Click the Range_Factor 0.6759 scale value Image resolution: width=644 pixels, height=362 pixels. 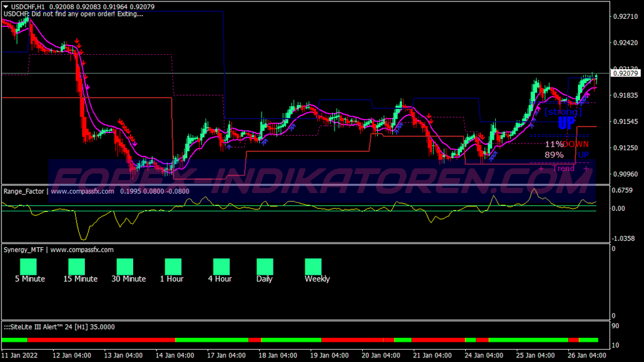pos(622,190)
